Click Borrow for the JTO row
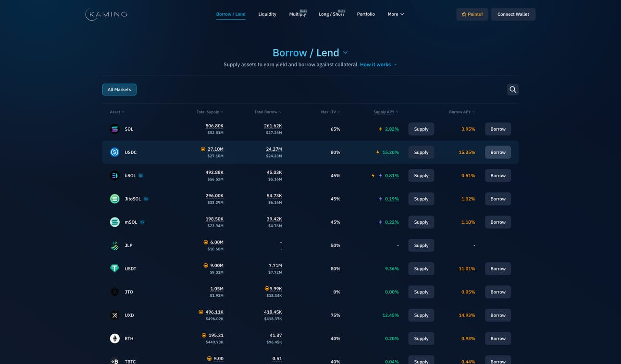Screen dimensions: 621x364 (498, 292)
